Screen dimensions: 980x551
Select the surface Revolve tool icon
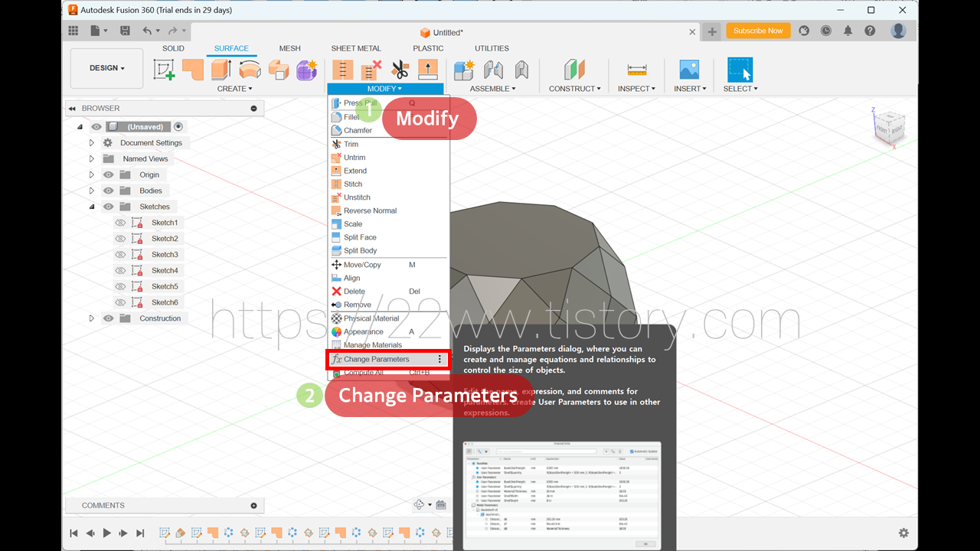pos(250,70)
